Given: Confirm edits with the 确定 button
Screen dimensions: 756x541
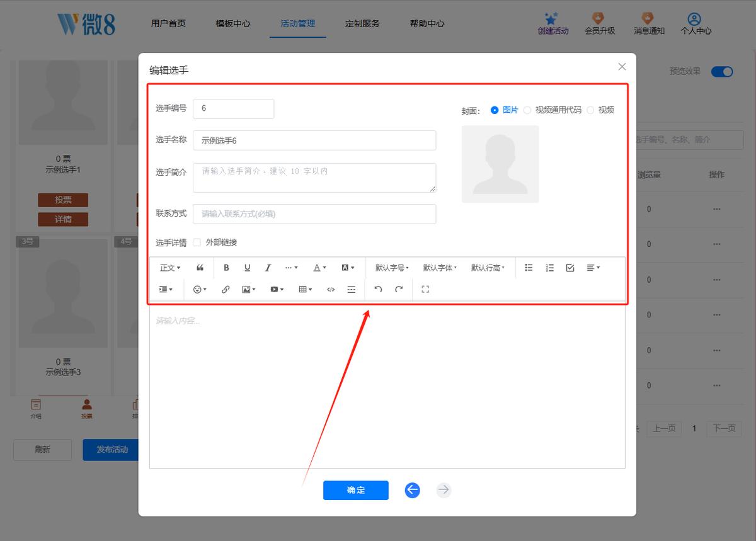Looking at the screenshot, I should [356, 490].
